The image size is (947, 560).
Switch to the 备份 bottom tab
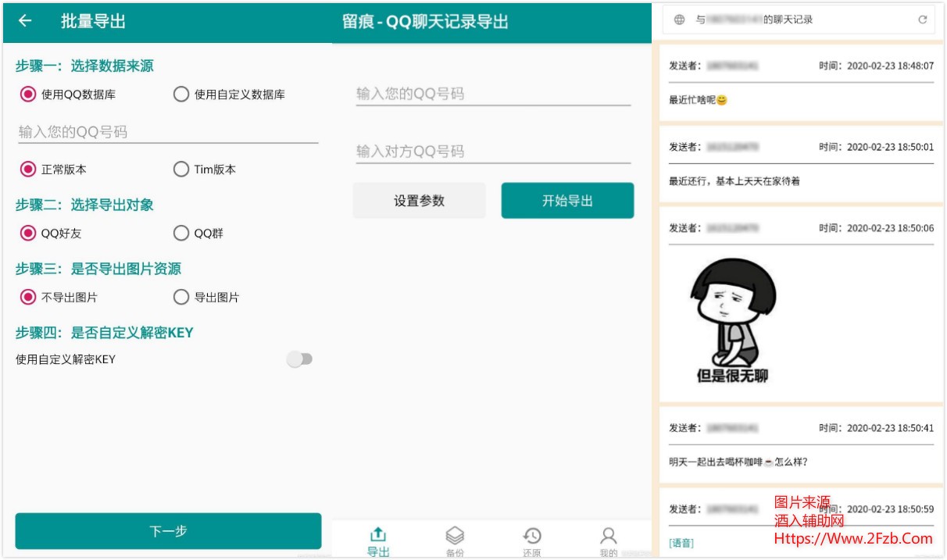click(455, 541)
